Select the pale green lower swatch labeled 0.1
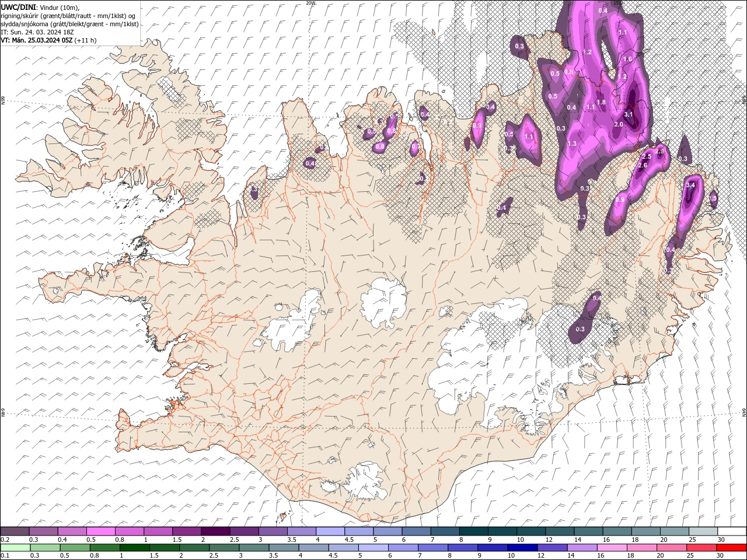 pyautogui.click(x=15, y=547)
